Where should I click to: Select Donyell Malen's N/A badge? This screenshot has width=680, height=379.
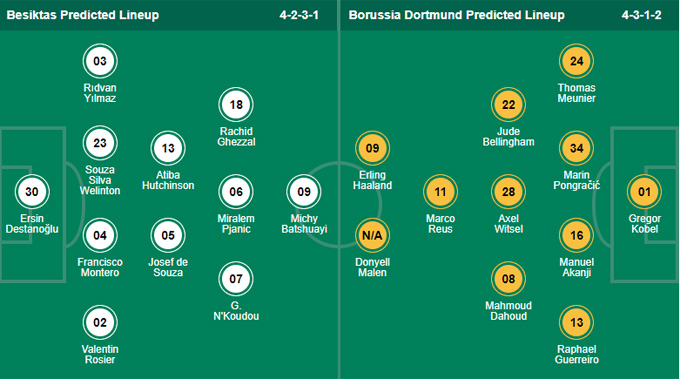click(373, 235)
